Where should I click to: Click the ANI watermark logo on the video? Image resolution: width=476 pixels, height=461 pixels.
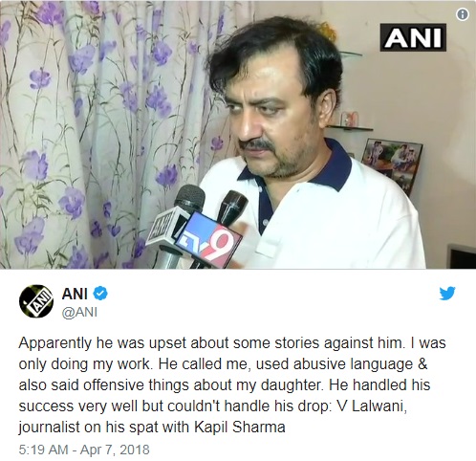(413, 37)
